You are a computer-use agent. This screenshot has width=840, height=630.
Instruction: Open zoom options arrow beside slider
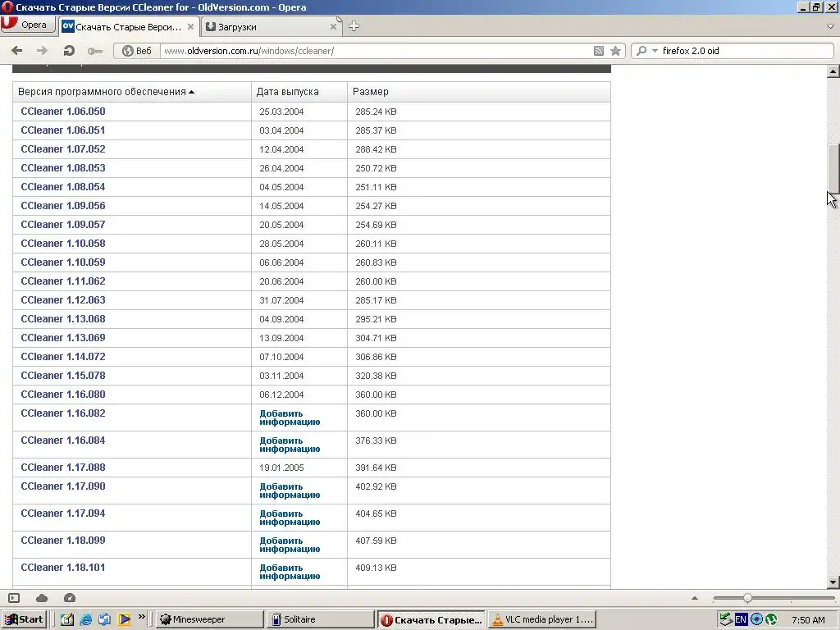pos(695,598)
